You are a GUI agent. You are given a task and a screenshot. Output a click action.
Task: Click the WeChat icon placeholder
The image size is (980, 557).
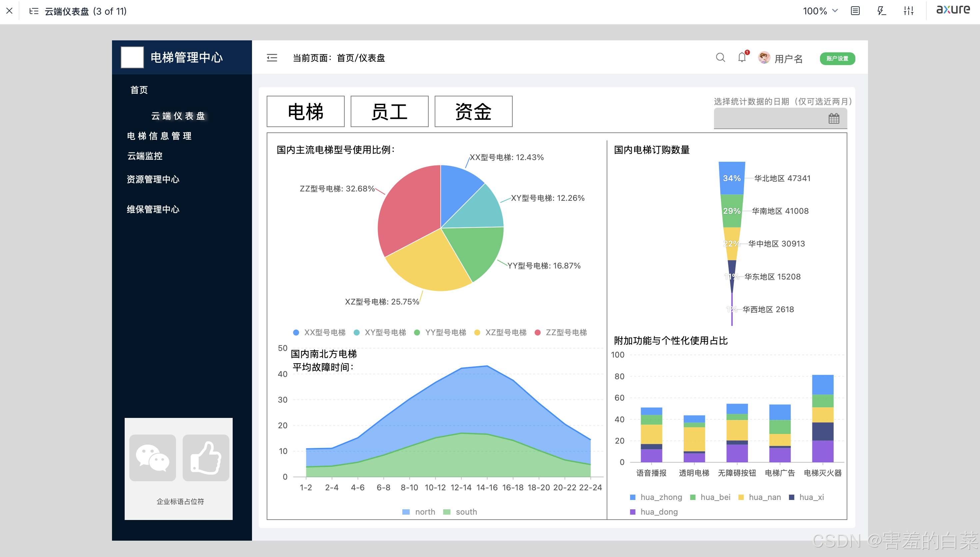[153, 458]
